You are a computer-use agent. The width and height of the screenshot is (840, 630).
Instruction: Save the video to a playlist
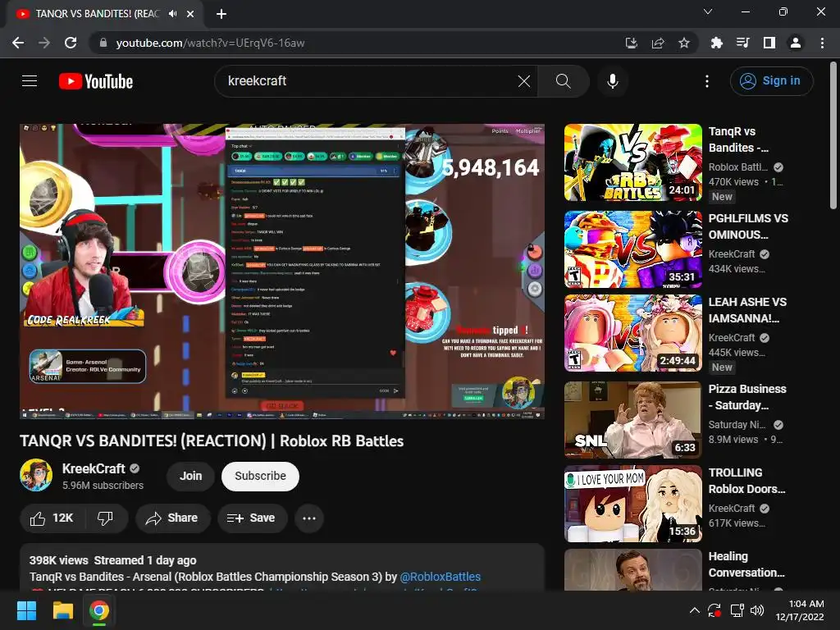click(252, 518)
